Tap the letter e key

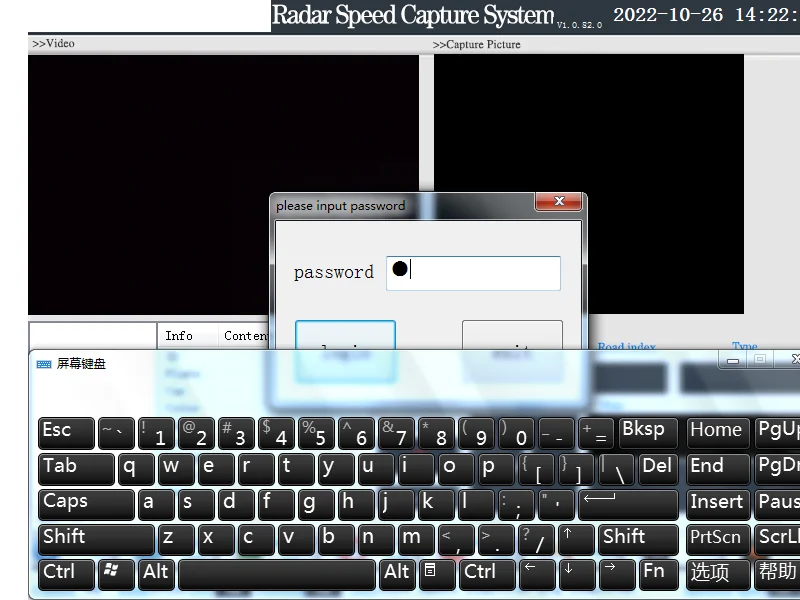216,468
